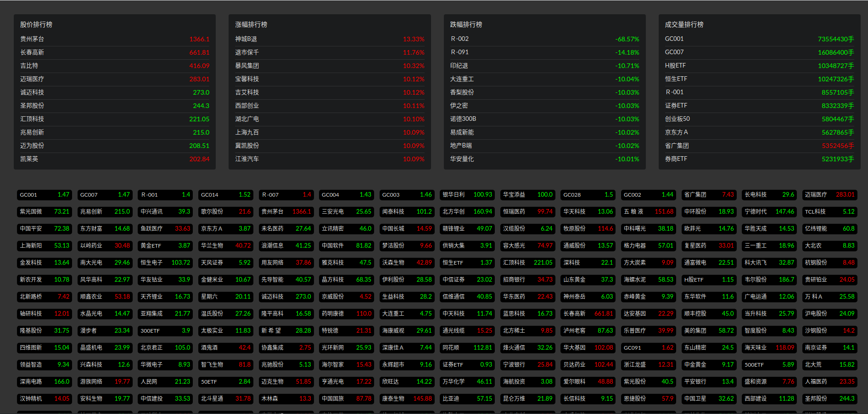Screen dimensions: 868x414
Task: Select 凯莱英 row showing 202.84
Action: (115, 159)
